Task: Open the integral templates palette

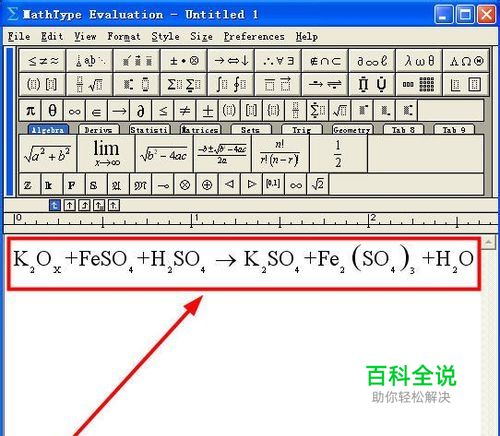Action: click(231, 84)
